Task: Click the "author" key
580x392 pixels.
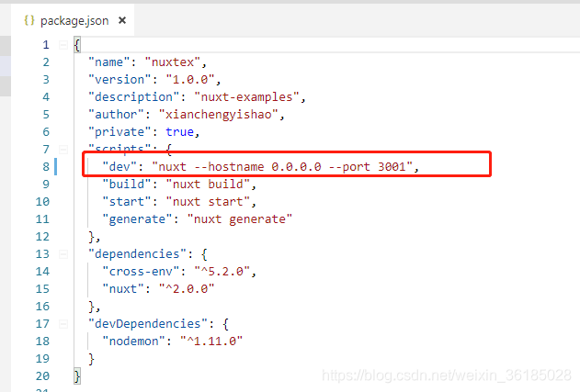Action: [x=116, y=115]
